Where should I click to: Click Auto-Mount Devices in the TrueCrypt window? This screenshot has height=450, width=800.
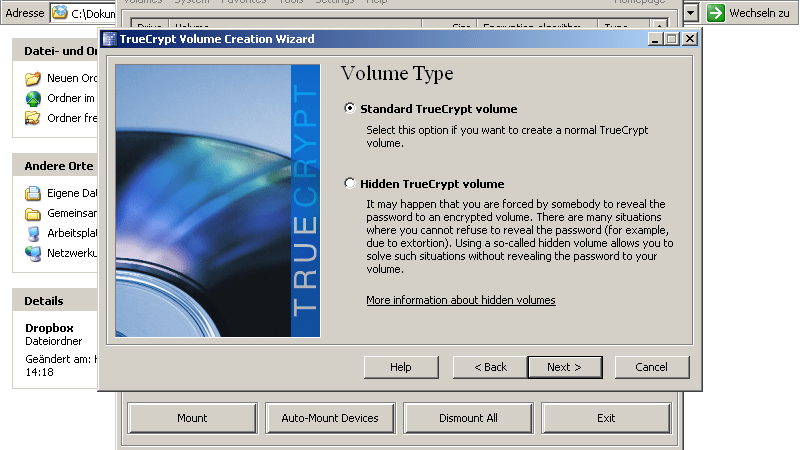(x=330, y=418)
